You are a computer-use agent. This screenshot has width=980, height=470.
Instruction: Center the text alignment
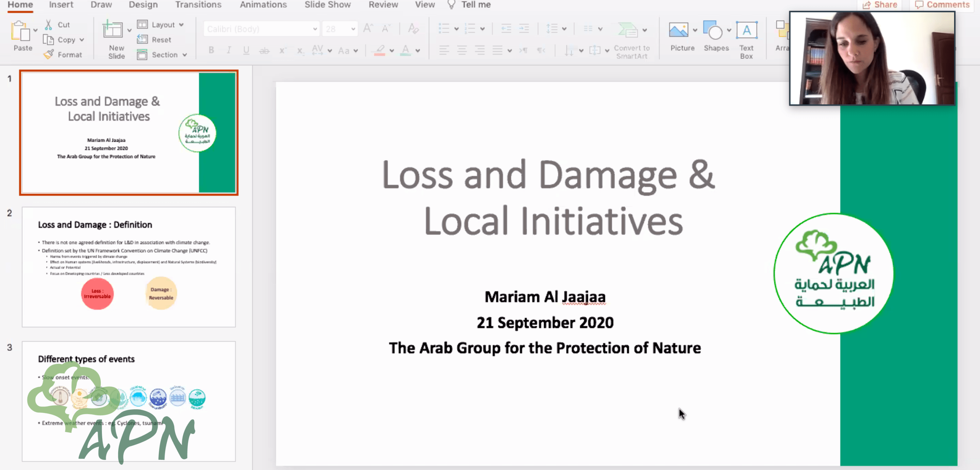pyautogui.click(x=462, y=50)
